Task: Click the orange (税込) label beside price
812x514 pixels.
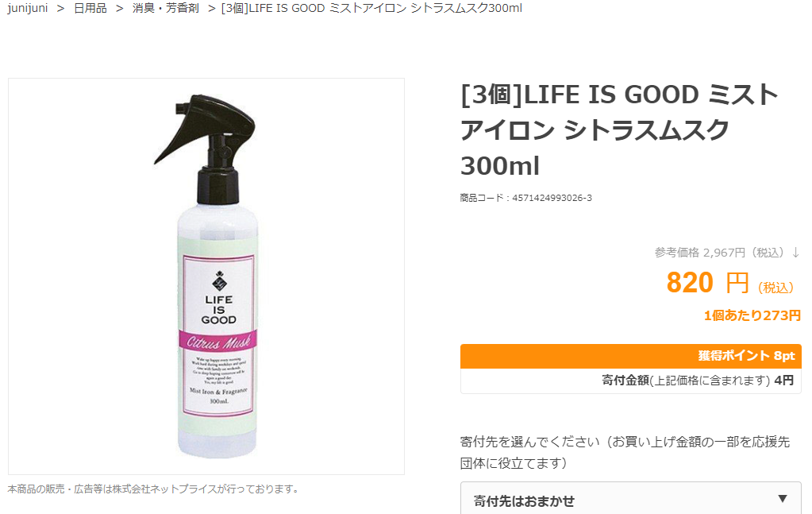Action: 775,288
